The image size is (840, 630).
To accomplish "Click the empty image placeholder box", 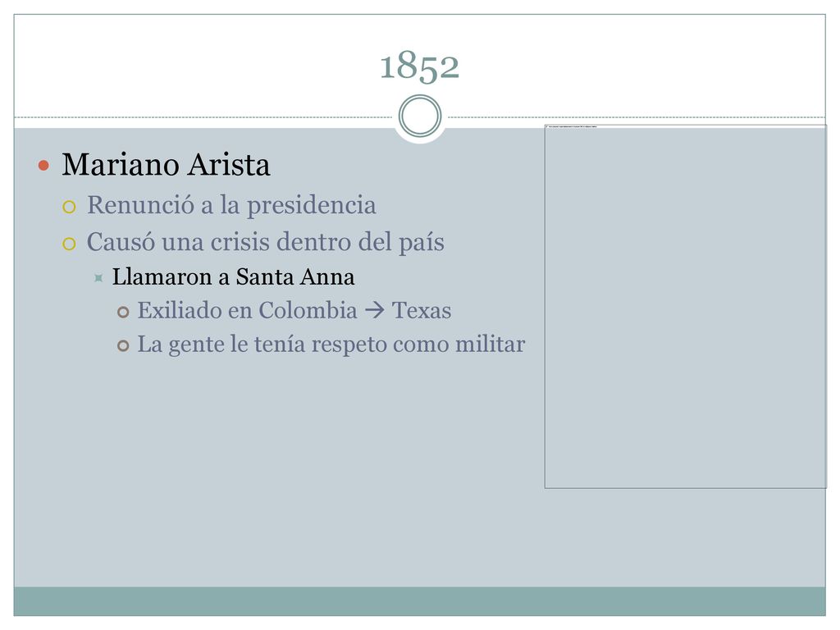I will pyautogui.click(x=685, y=307).
